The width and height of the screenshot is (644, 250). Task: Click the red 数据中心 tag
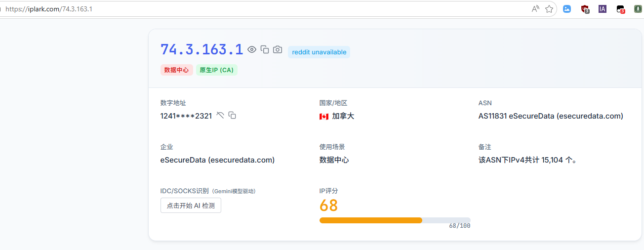[x=176, y=70]
